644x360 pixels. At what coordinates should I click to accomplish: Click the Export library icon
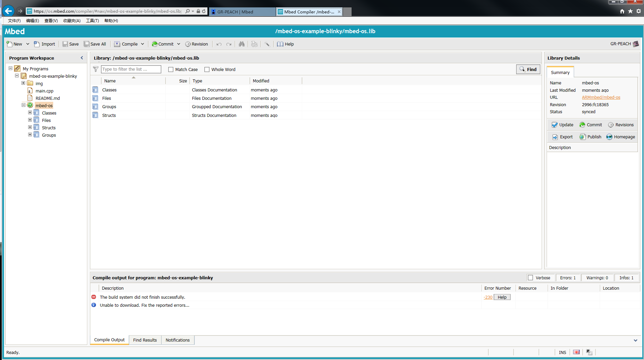pos(555,137)
